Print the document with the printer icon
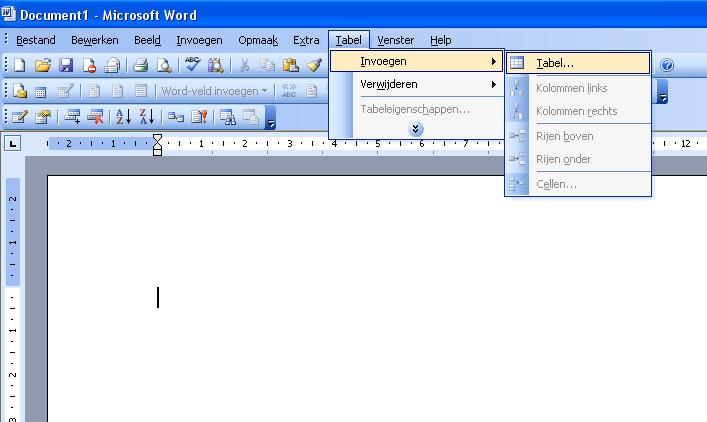Viewport: 707px width, 422px height. [x=141, y=65]
